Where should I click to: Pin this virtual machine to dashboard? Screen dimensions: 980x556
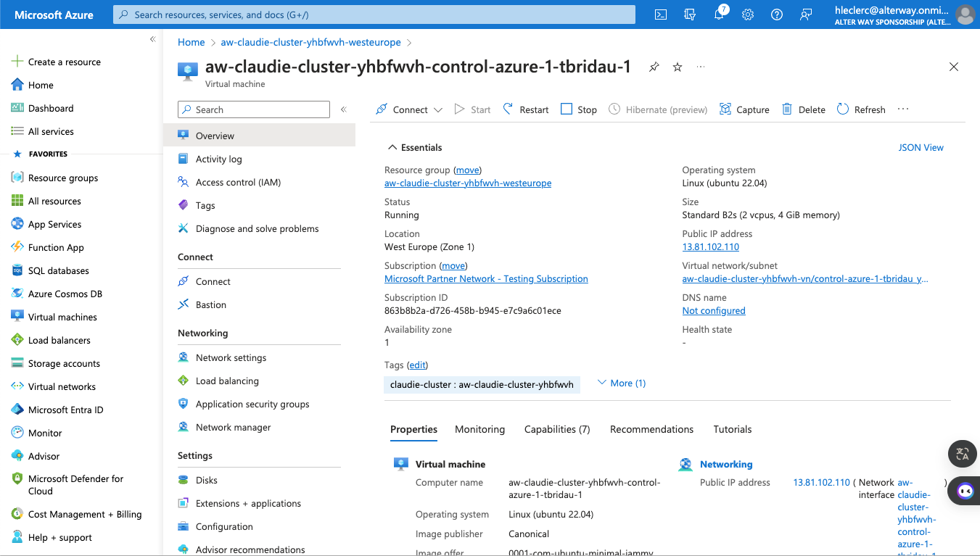654,67
